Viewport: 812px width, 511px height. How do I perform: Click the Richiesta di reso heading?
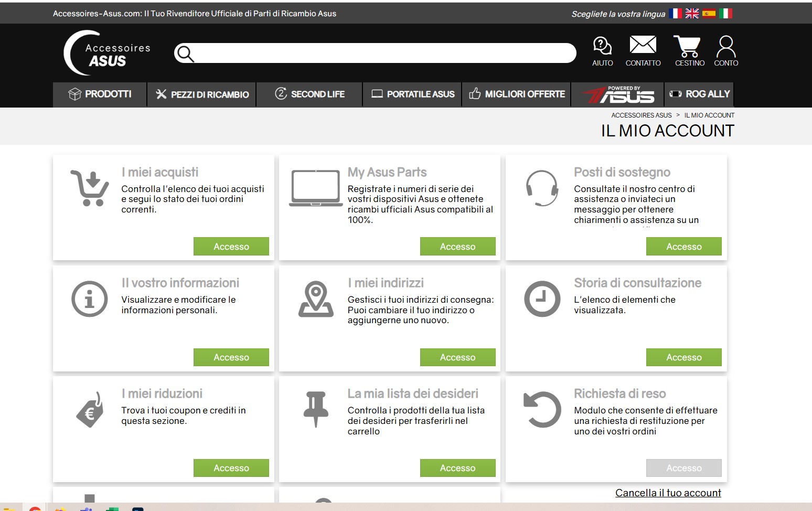(x=620, y=393)
